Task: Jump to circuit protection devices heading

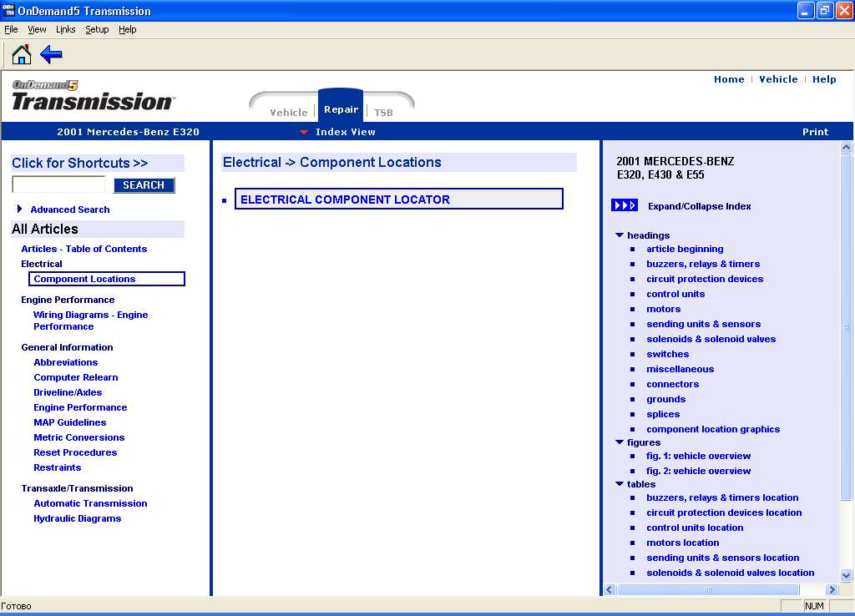Action: point(705,279)
